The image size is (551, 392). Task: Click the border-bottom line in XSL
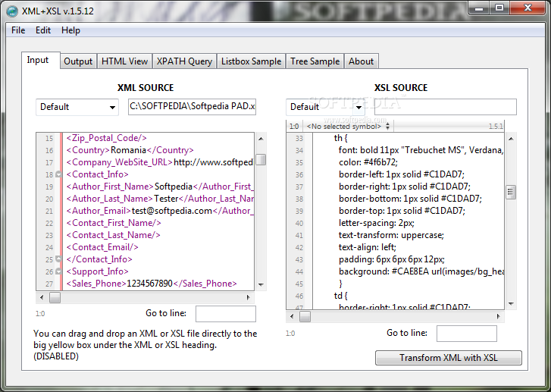click(410, 199)
